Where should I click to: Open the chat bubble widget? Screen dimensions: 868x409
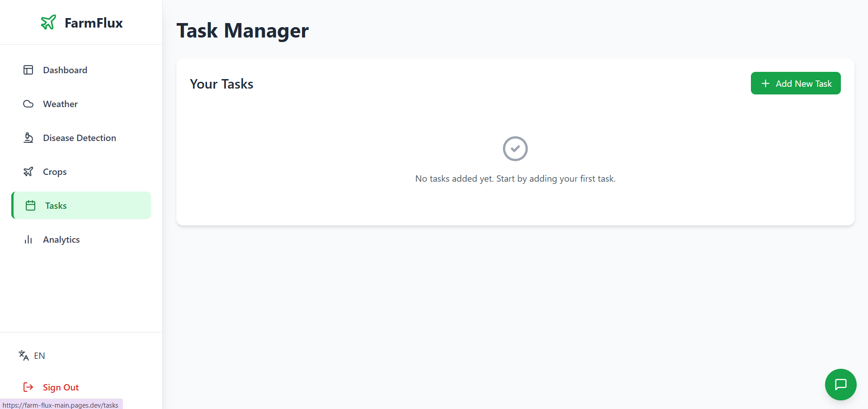[840, 385]
